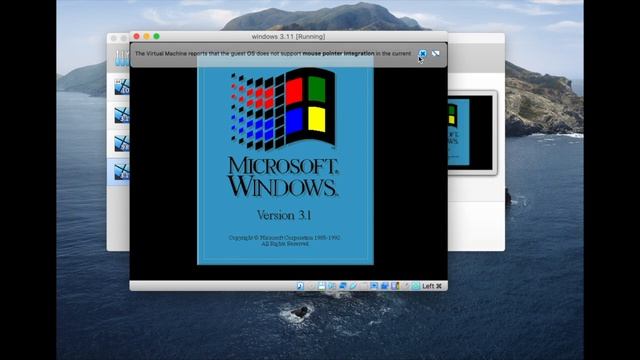The height and width of the screenshot is (360, 640).
Task: Click the greyed shared folders icon in status bar
Action: (x=363, y=286)
